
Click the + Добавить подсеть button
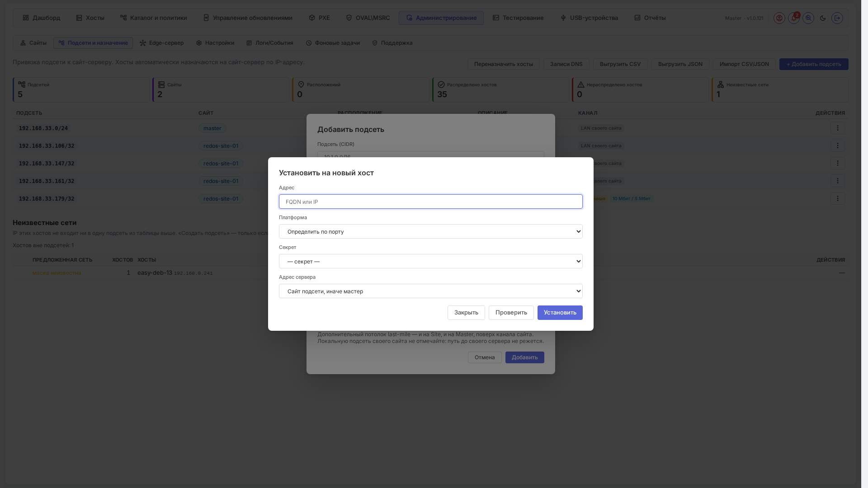point(814,64)
